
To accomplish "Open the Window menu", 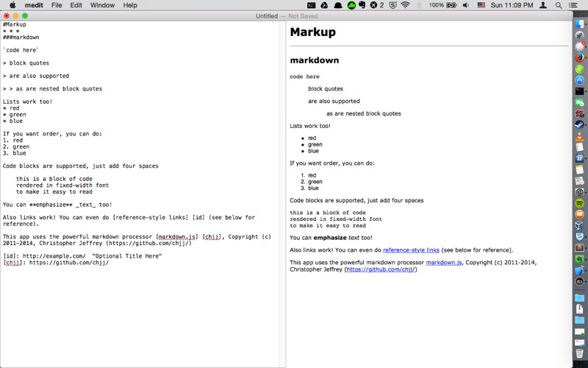I will click(102, 5).
